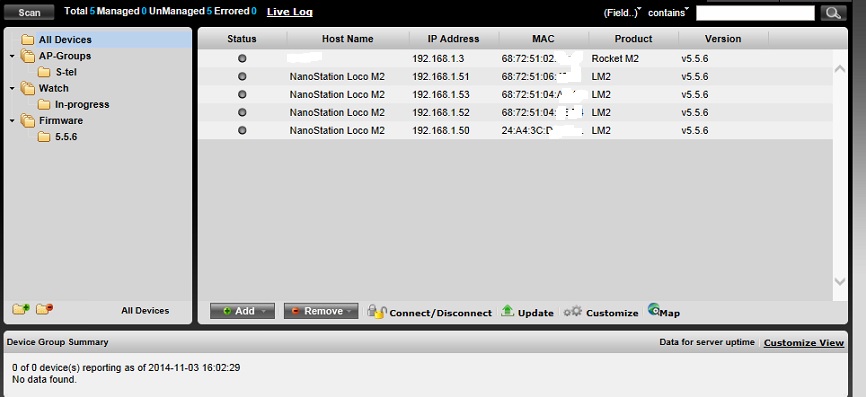Screen dimensions: 866x397
Task: Open the Add dropdown button
Action: coord(242,311)
